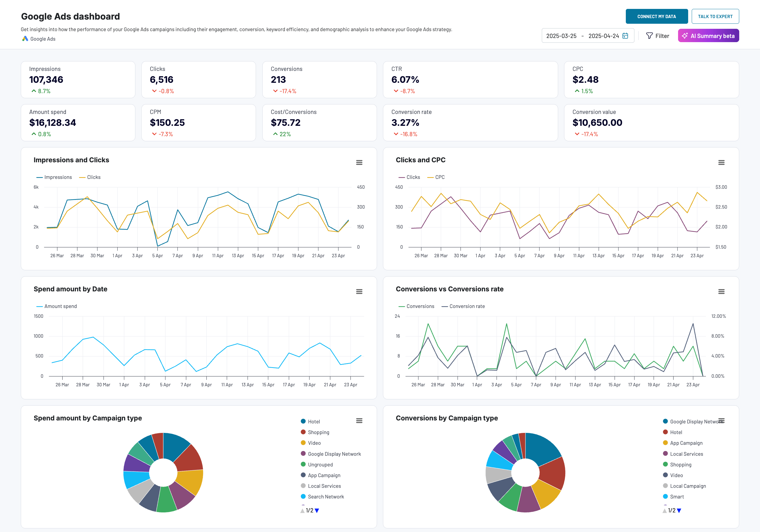The width and height of the screenshot is (760, 532).
Task: Click the Google Ads dashboard title
Action: tap(70, 17)
